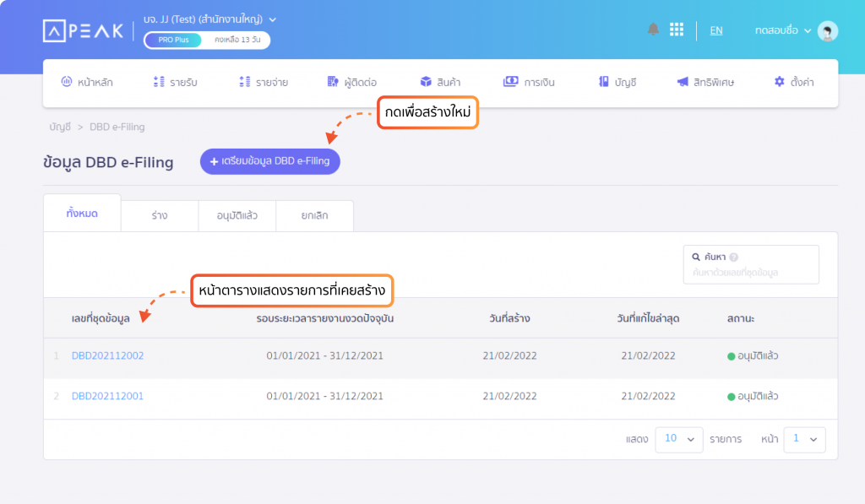Open the หน้าหลัก menu
The width and height of the screenshot is (865, 504).
click(87, 82)
